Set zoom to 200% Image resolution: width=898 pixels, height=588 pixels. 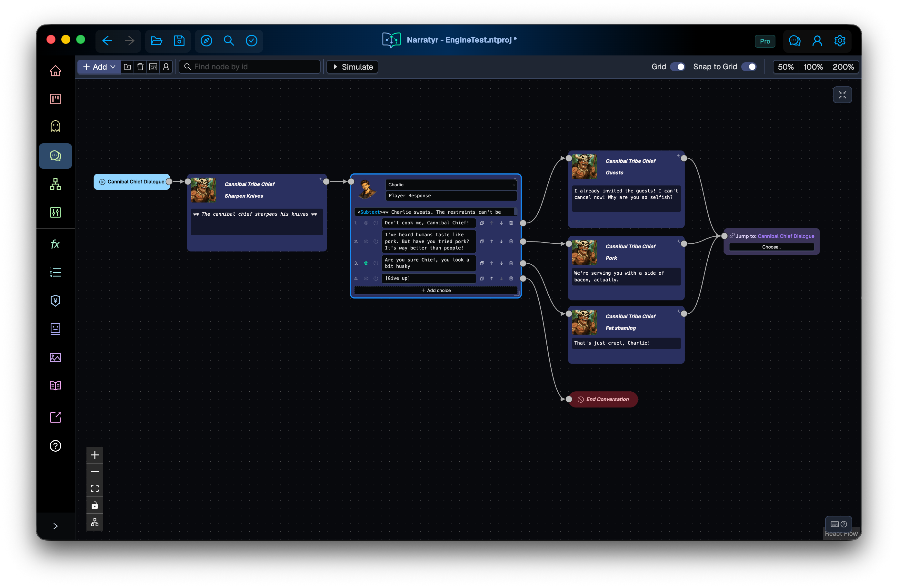tap(843, 67)
